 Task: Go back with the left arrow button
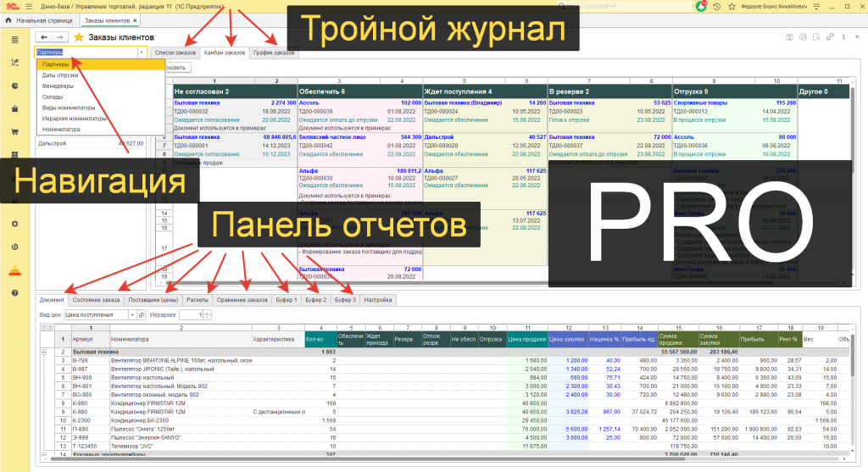pyautogui.click(x=44, y=37)
